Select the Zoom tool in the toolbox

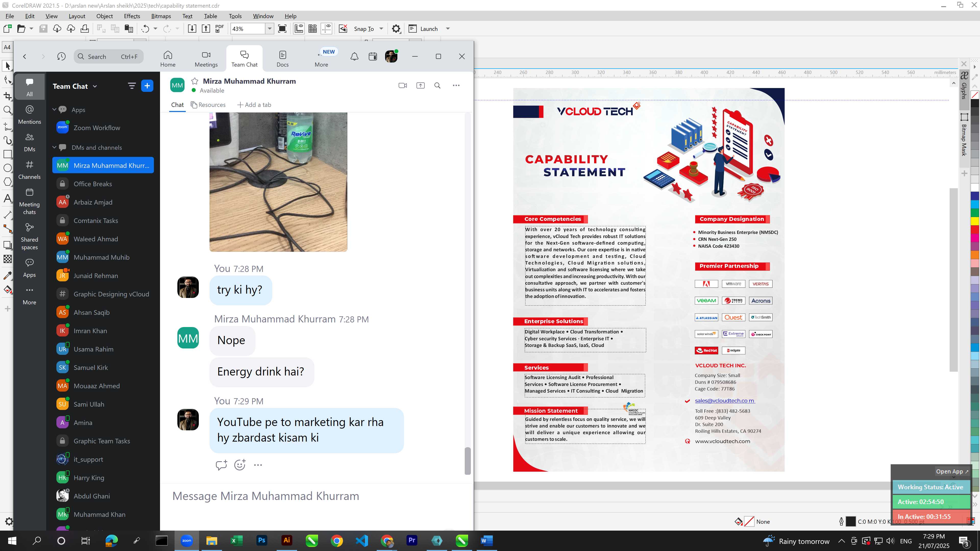[8, 110]
